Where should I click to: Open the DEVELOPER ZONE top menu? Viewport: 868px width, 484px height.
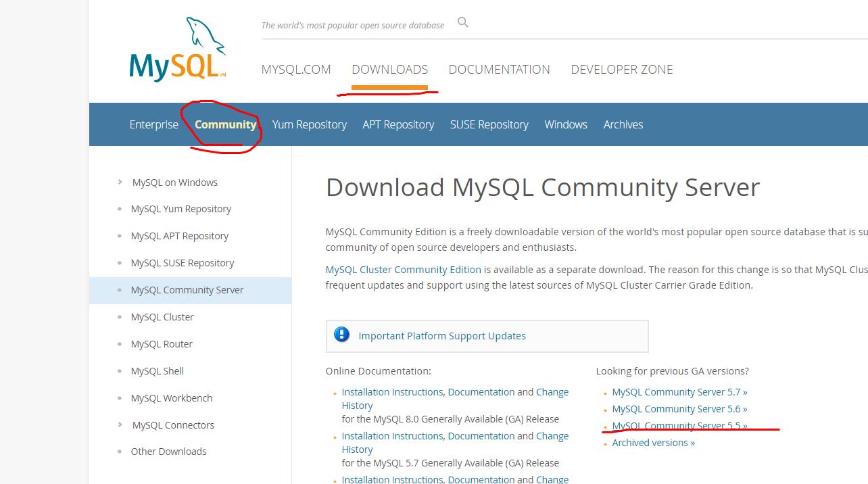(622, 70)
